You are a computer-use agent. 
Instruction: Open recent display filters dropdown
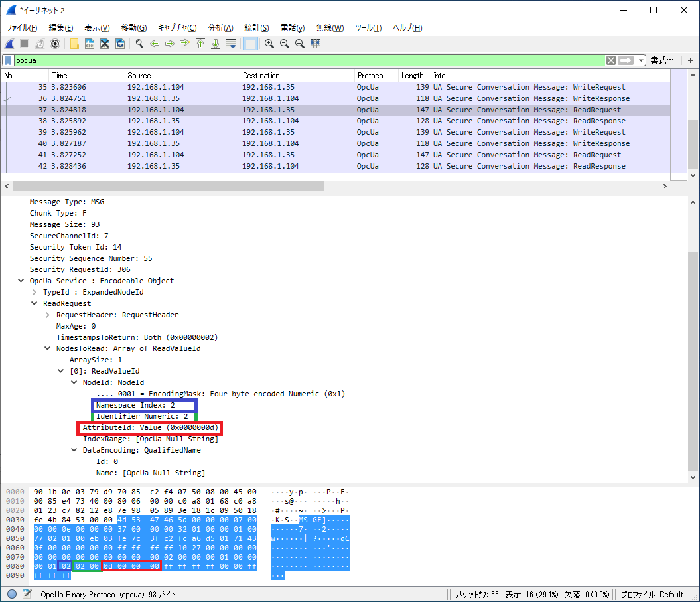click(x=641, y=60)
